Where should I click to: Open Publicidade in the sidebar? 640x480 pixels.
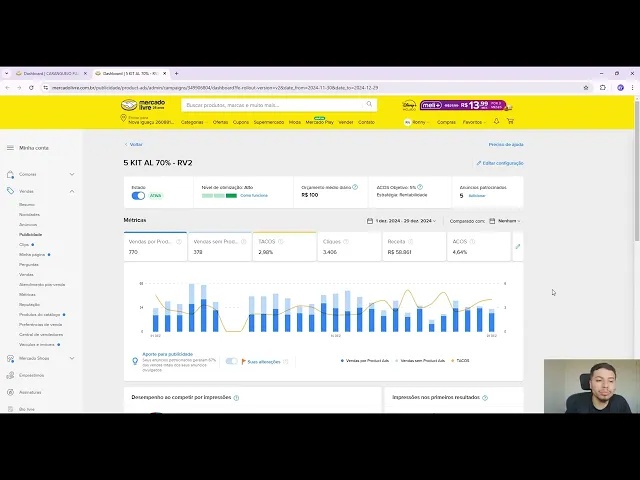point(31,235)
